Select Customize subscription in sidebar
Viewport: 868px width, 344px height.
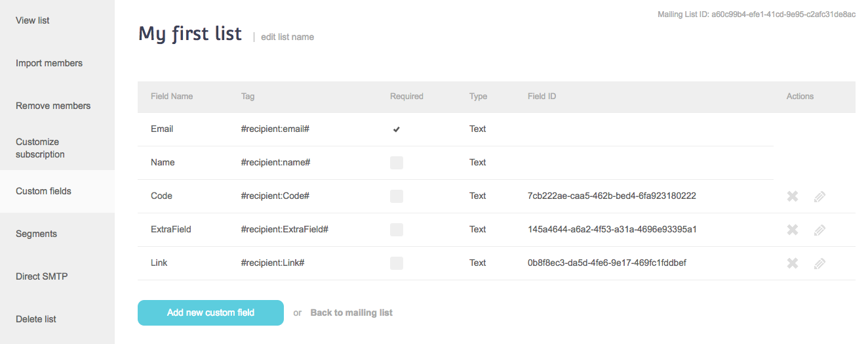(40, 148)
